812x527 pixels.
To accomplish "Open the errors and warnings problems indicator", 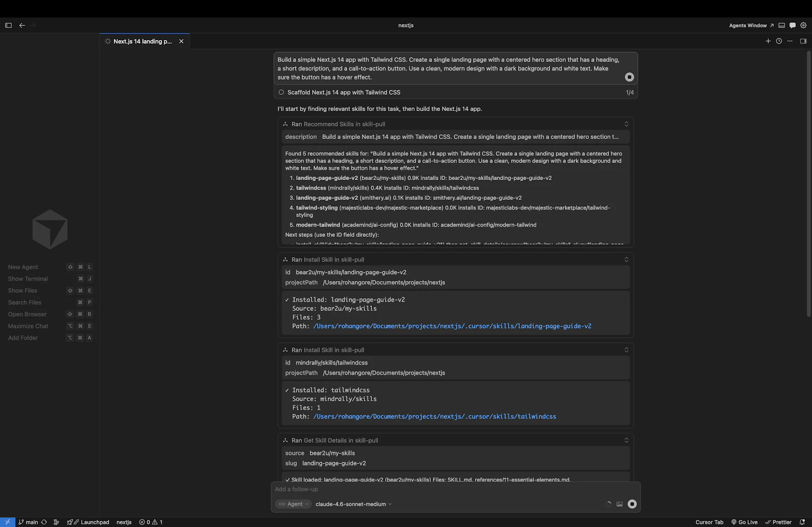I will 151,522.
